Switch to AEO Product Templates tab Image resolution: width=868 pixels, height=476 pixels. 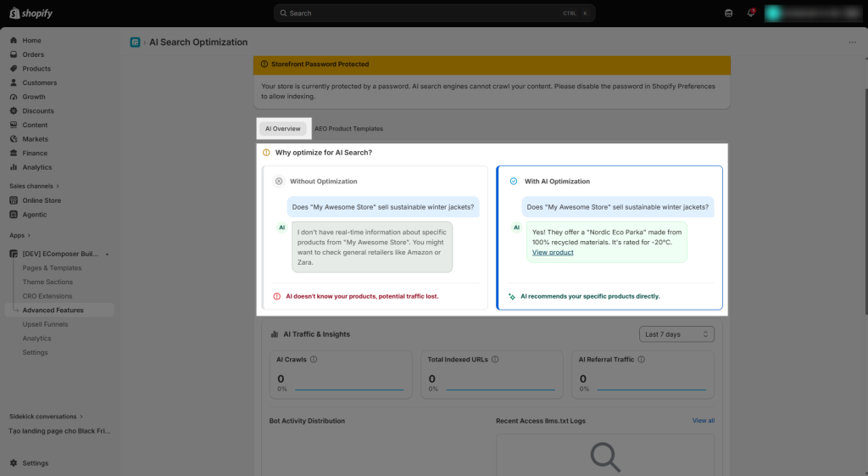[x=348, y=129]
